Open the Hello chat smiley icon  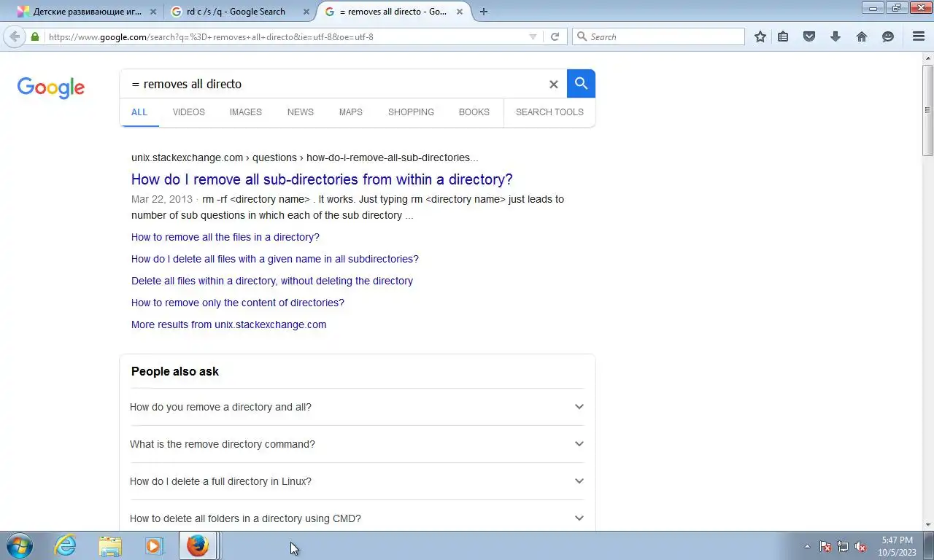pyautogui.click(x=888, y=36)
